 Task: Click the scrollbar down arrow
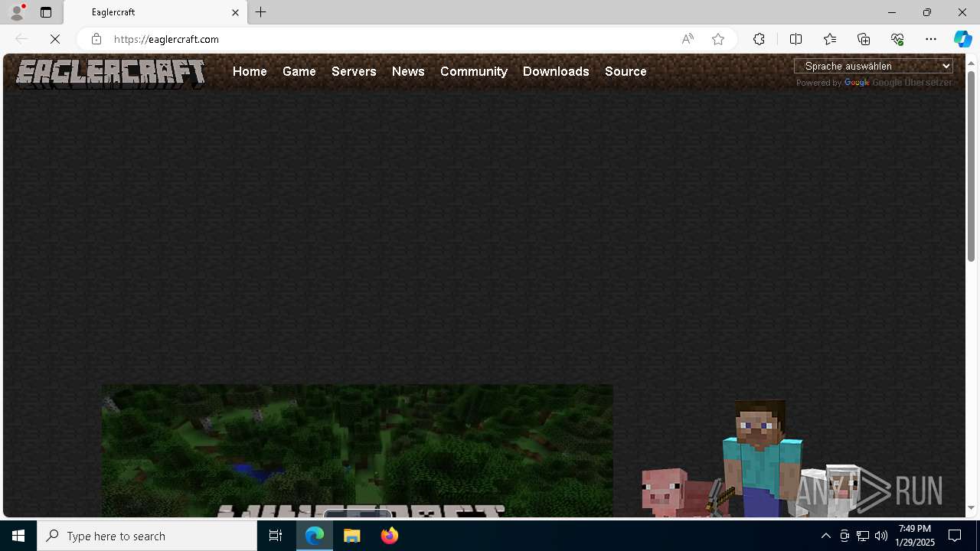(x=971, y=508)
